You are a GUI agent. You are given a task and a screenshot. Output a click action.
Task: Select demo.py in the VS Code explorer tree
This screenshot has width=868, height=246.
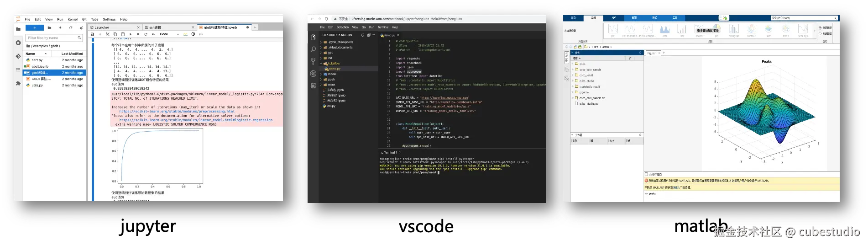tap(335, 69)
